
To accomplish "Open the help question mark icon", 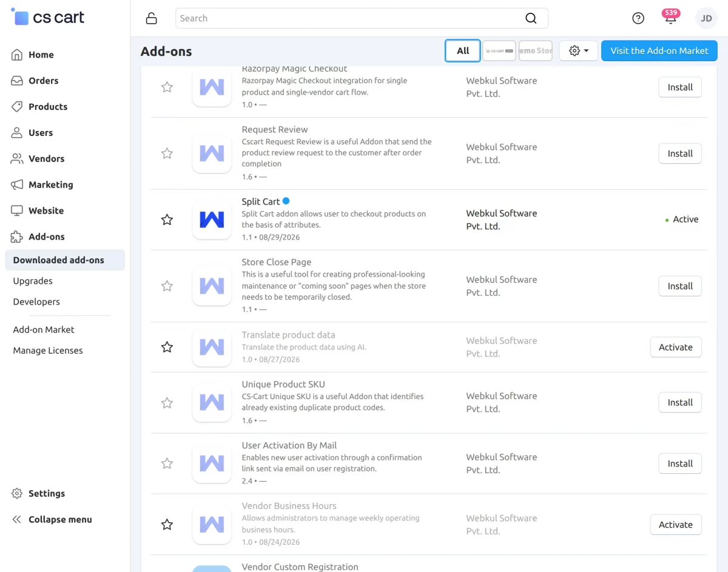I will click(638, 18).
